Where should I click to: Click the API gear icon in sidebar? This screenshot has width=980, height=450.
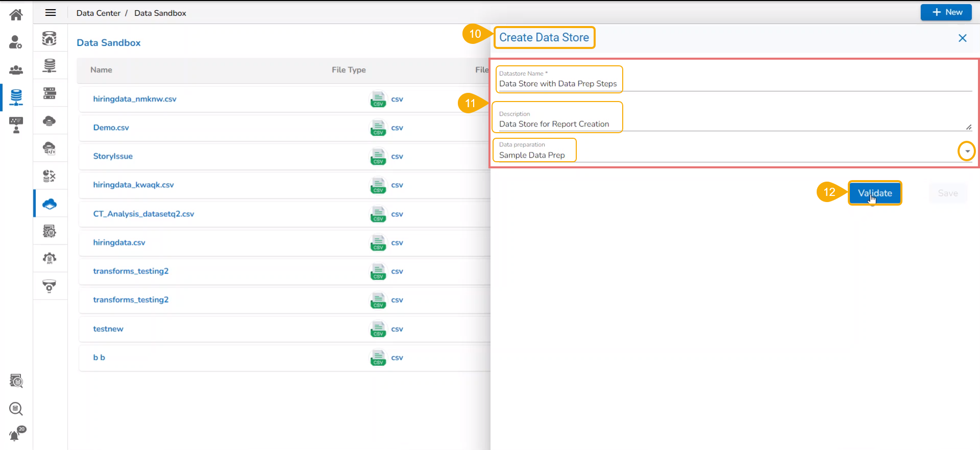pos(50,259)
